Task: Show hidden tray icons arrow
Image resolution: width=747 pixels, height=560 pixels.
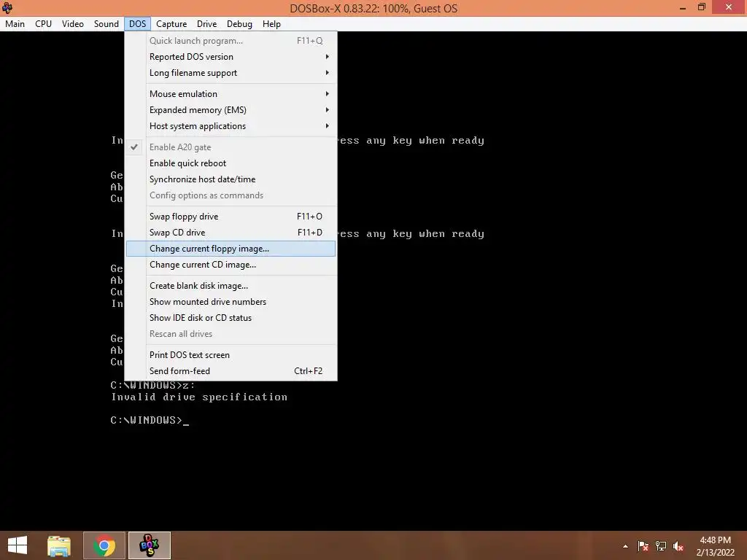Action: tap(625, 547)
